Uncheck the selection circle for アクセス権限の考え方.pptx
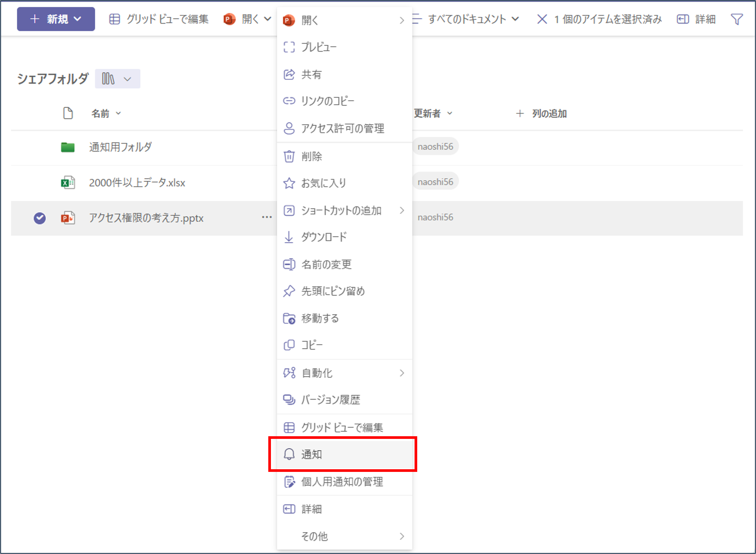Screen dimensions: 756x554 40,218
